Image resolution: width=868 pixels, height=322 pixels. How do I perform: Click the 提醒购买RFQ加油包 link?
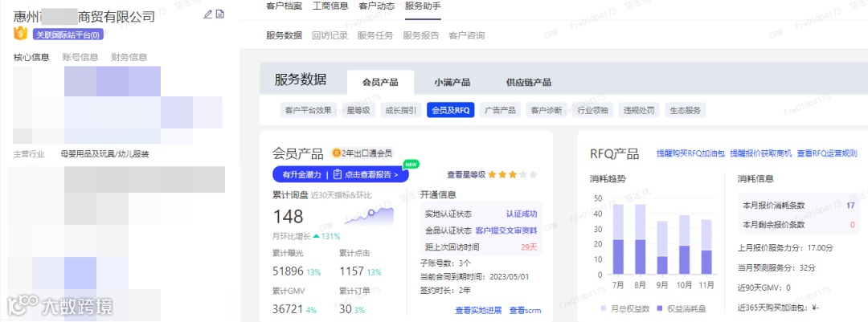[690, 153]
